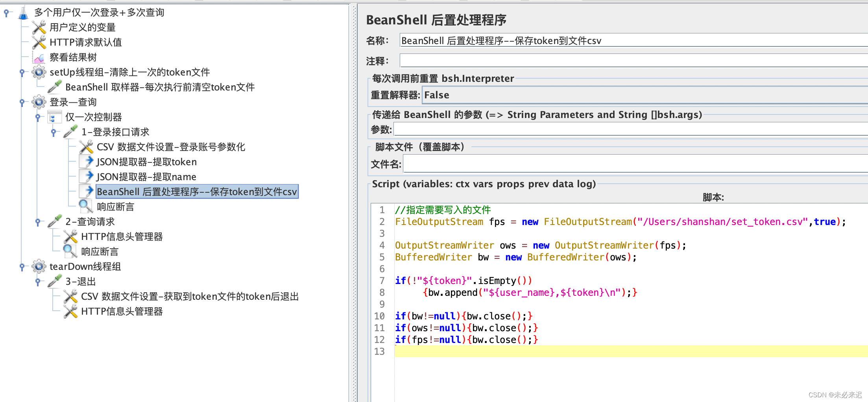
Task: Select BeanShell 取样器-每次执行前清空token文件
Action: pos(160,87)
